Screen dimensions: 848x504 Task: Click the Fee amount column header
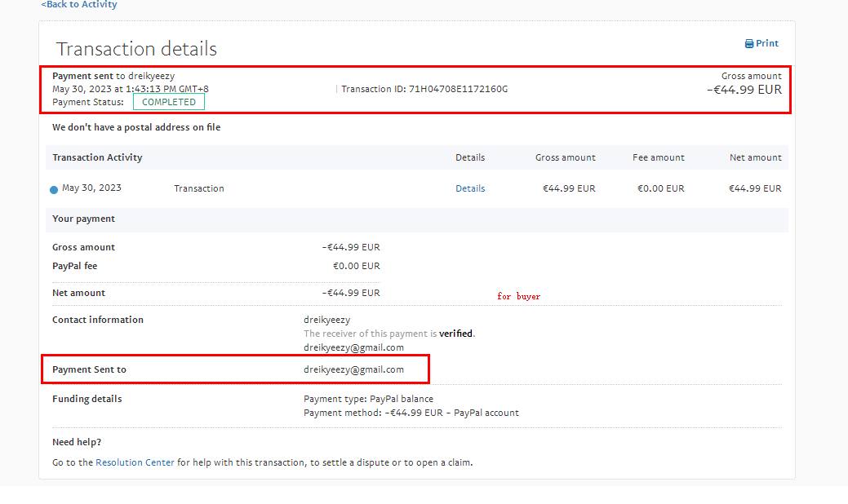(658, 157)
